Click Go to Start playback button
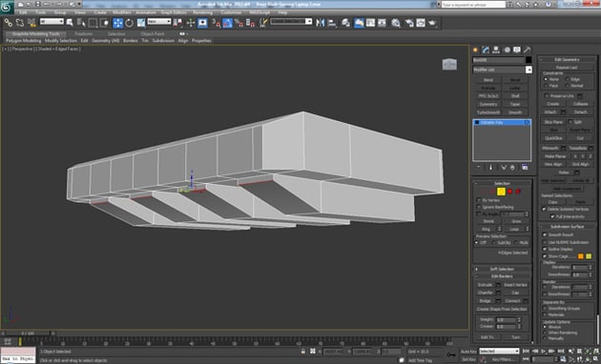Screen dimensions: 601x364 [527, 351]
